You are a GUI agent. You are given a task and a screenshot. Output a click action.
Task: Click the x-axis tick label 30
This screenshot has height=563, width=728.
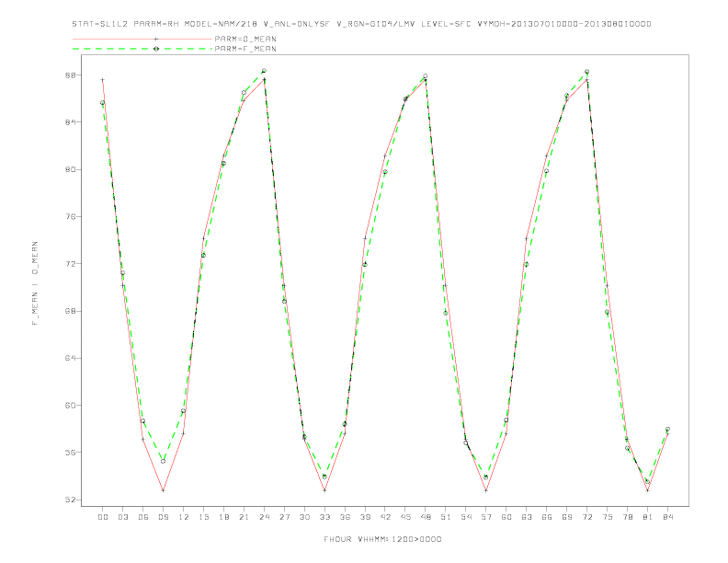pyautogui.click(x=304, y=517)
